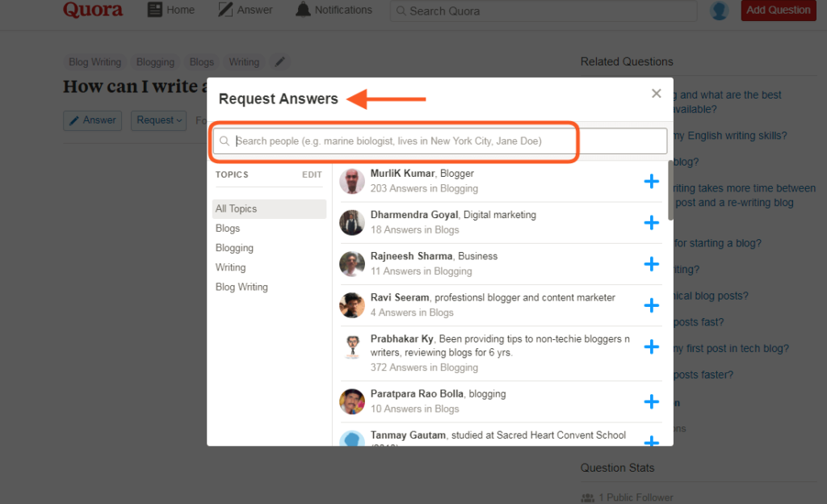The image size is (827, 504).
Task: Open the Request dropdown under the question
Action: tap(158, 120)
